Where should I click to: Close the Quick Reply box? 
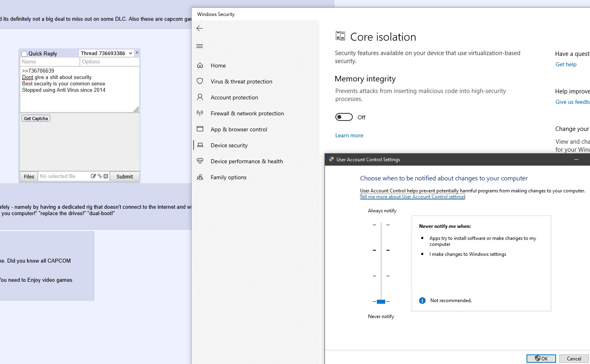tap(137, 53)
